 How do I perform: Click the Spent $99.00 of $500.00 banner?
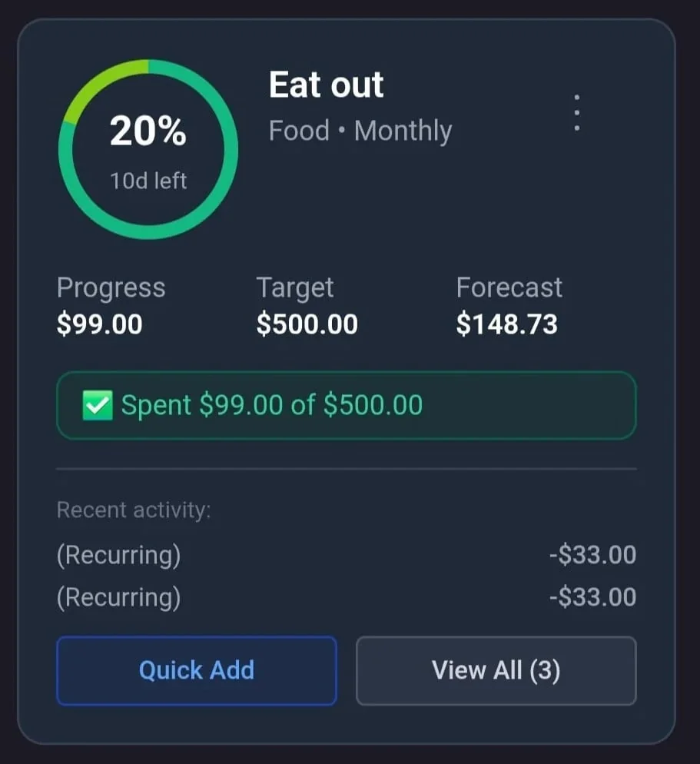point(346,405)
